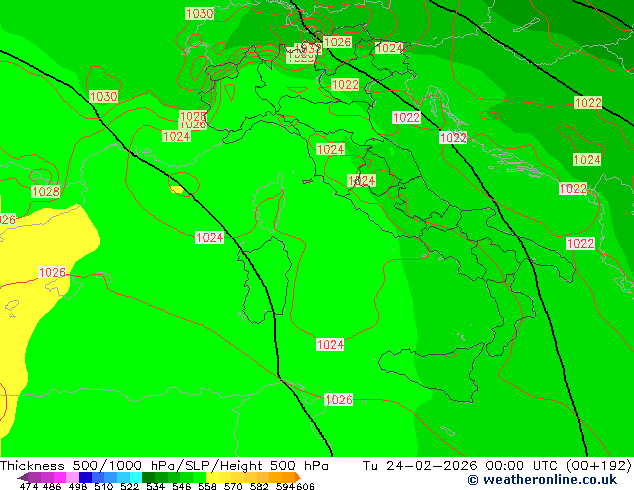Select the Tu 24-02-2026 00:00 UTC timestamp
The image size is (634, 490).
(460, 466)
